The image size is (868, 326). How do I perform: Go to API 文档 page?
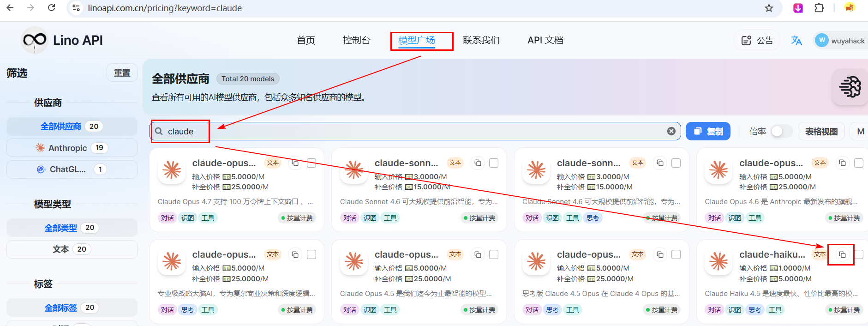tap(545, 41)
